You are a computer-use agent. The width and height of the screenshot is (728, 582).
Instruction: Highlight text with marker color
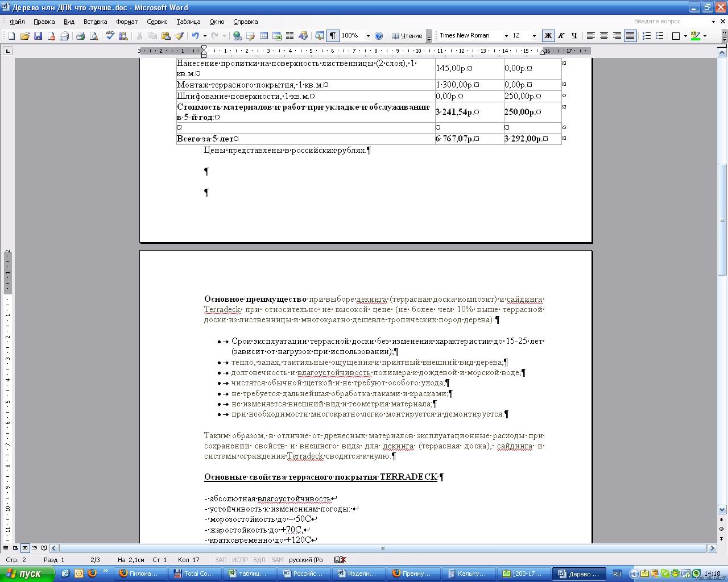pyautogui.click(x=695, y=36)
